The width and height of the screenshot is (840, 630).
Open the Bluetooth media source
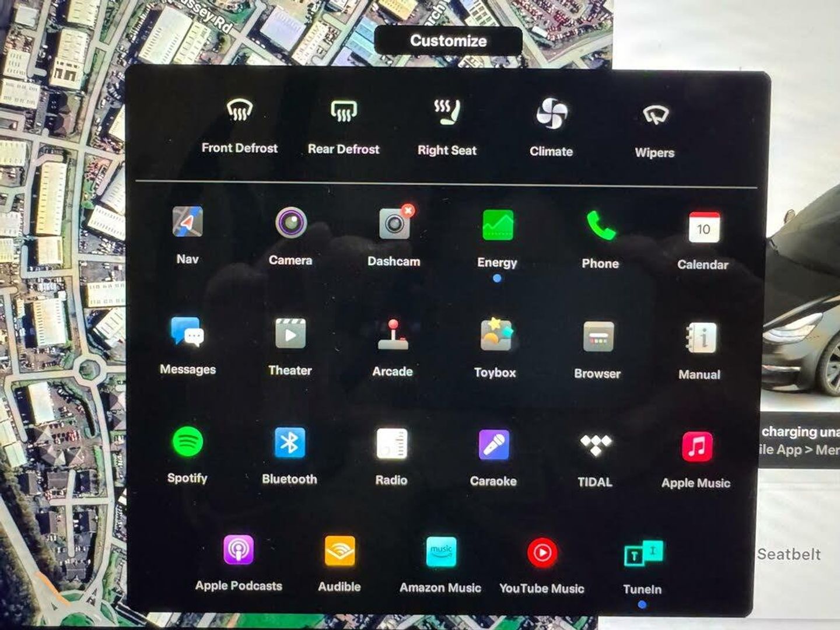[x=290, y=456]
